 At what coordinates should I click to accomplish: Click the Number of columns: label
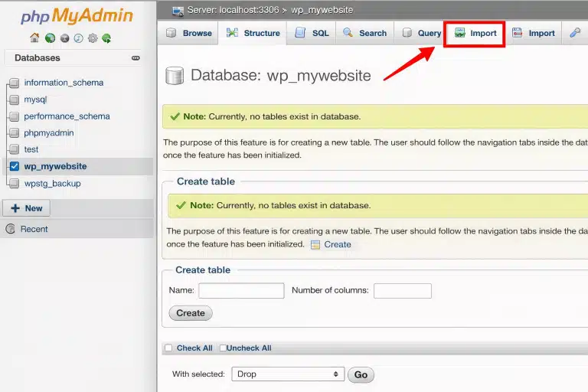[x=330, y=290]
